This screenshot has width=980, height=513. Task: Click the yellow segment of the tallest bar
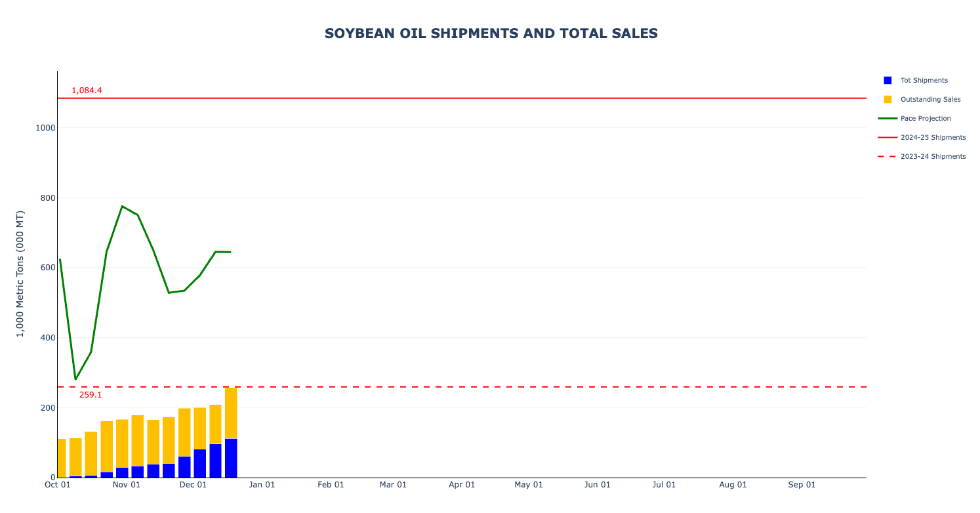(x=231, y=413)
